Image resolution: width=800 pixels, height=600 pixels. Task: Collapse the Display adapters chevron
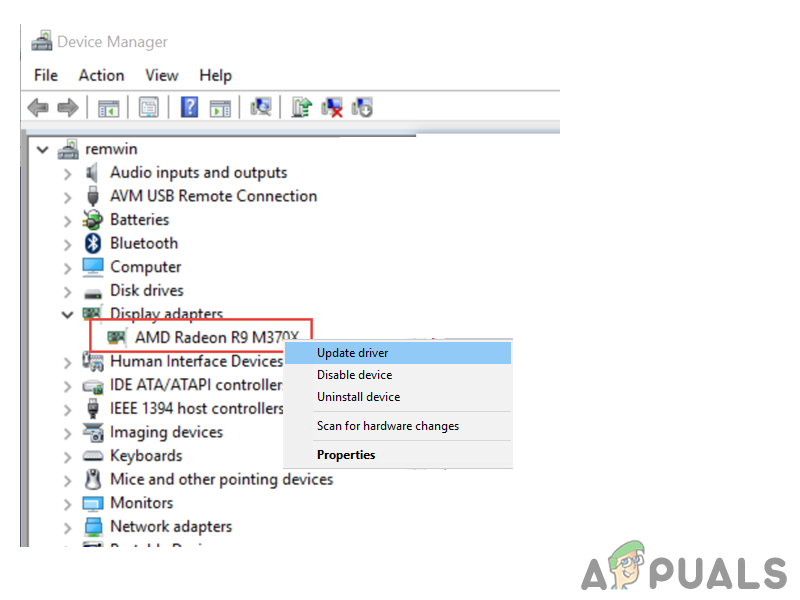click(x=67, y=315)
